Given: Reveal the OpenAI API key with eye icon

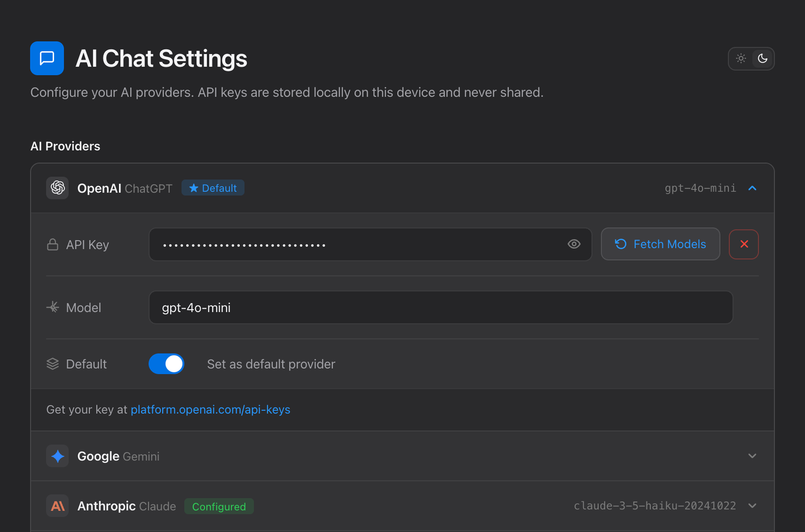Looking at the screenshot, I should point(574,244).
